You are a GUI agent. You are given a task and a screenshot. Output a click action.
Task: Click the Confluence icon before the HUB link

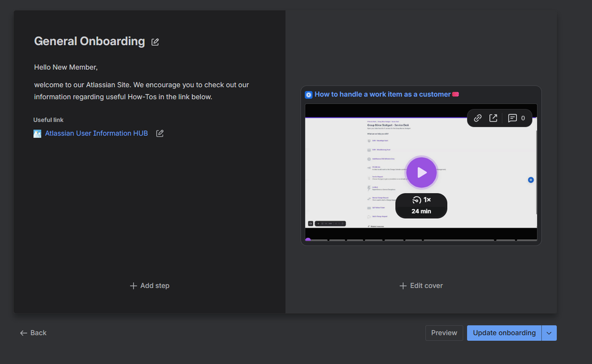(37, 133)
